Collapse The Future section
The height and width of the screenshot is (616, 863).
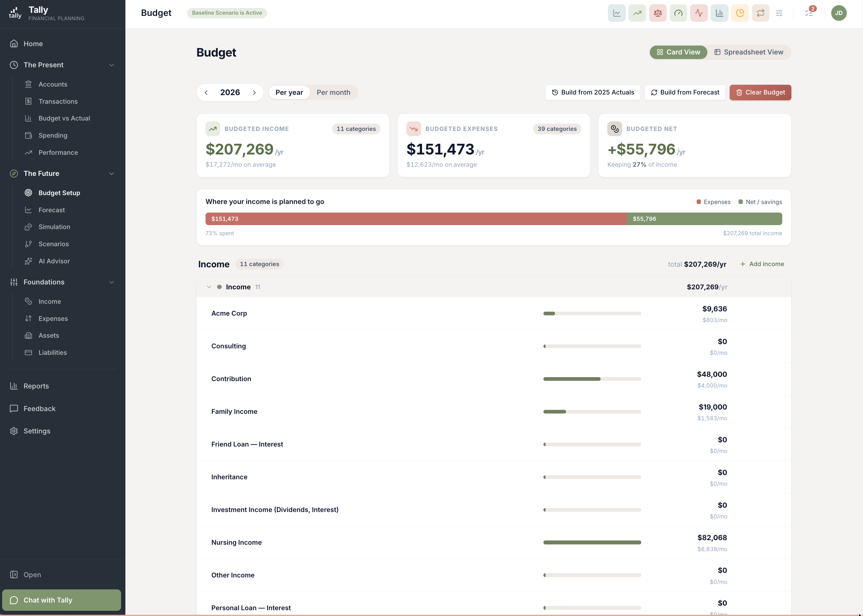tap(112, 173)
